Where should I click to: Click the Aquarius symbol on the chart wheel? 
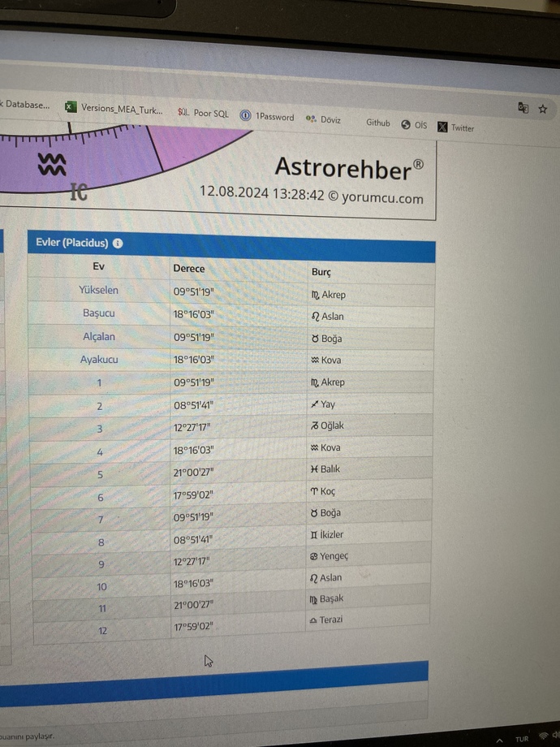(x=52, y=164)
